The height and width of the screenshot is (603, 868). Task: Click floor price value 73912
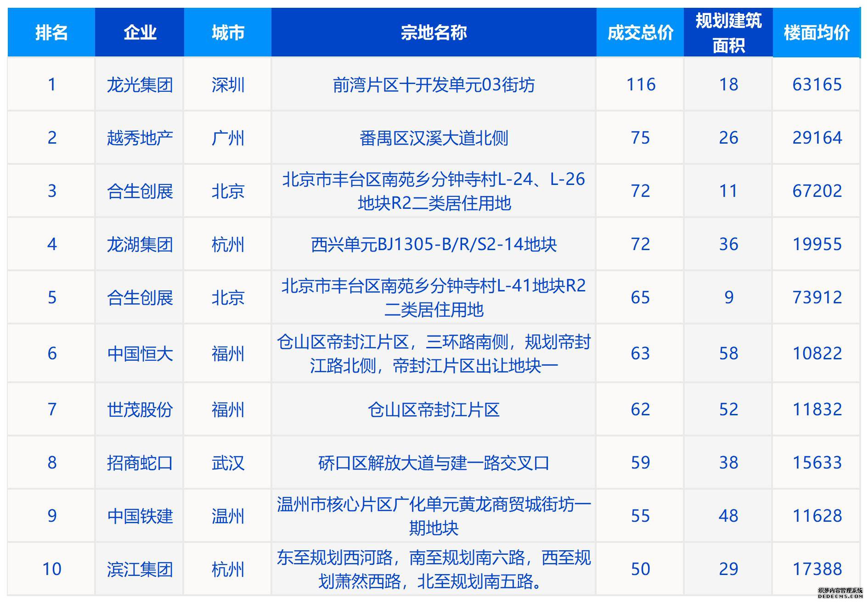(817, 297)
